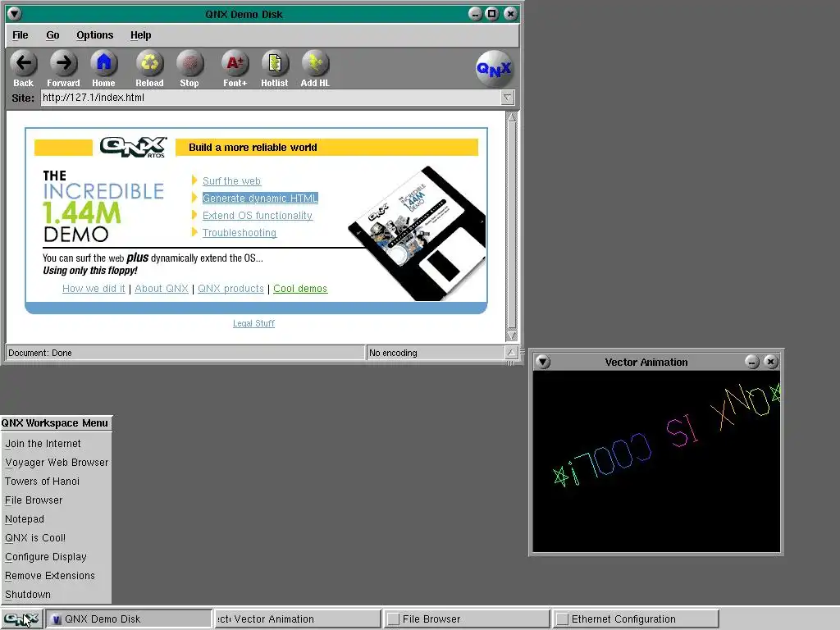
Task: Open the Hotlist icon
Action: tap(275, 63)
